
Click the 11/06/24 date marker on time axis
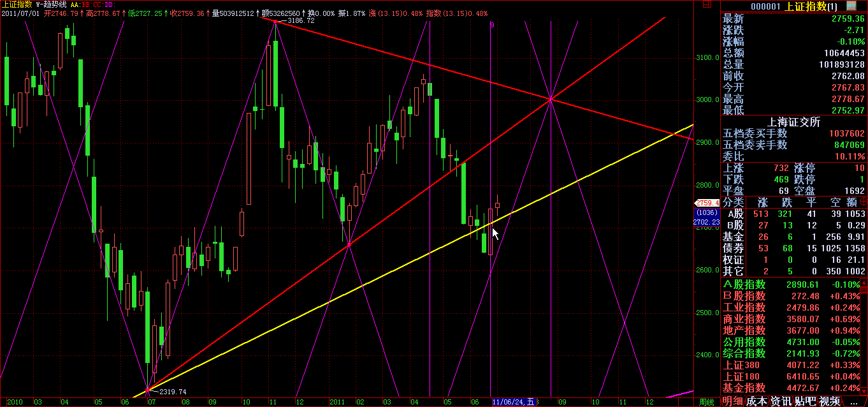[x=512, y=402]
